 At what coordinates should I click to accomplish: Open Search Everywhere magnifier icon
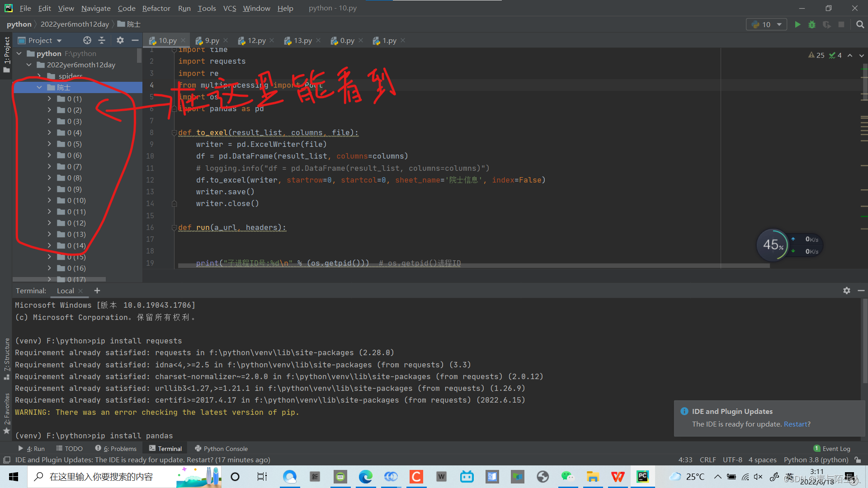click(860, 24)
